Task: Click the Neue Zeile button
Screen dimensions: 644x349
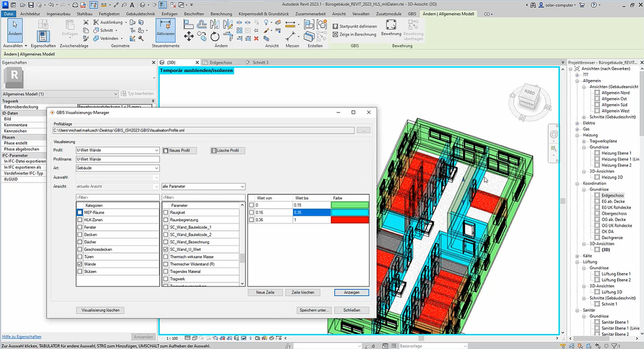Action: pos(265,292)
